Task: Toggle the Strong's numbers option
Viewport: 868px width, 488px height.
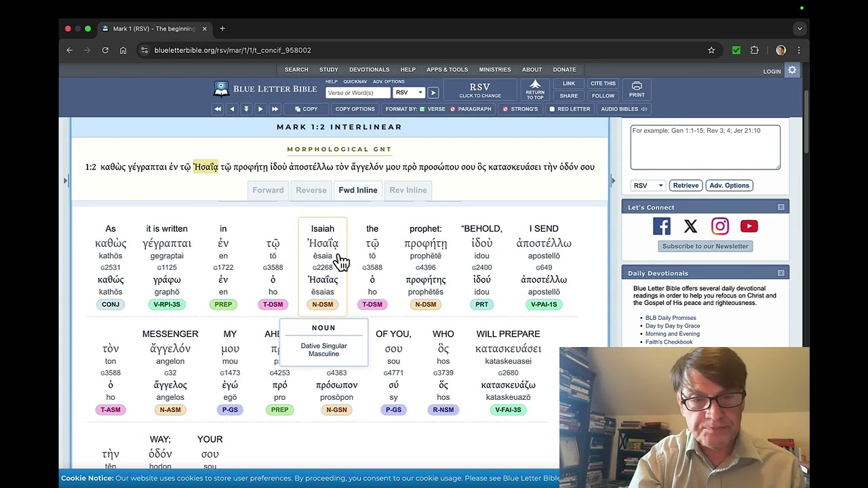Action: [x=505, y=109]
